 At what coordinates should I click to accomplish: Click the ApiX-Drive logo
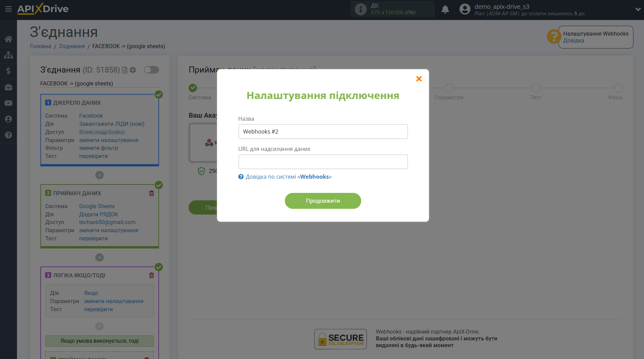(43, 9)
